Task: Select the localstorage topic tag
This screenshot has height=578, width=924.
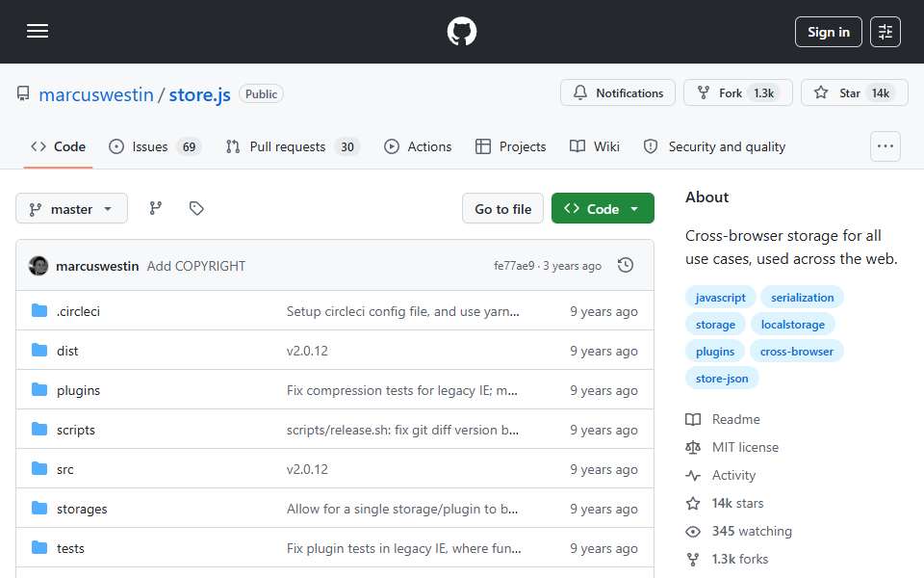Action: point(792,325)
